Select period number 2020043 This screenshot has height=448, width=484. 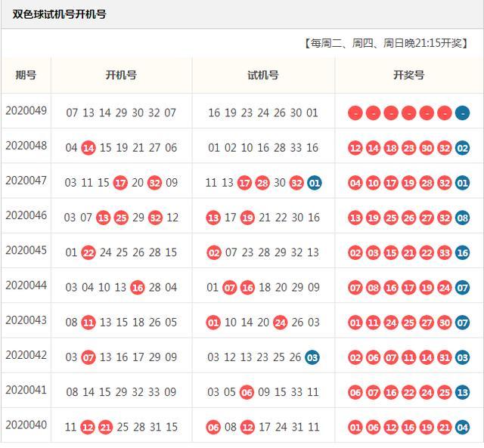pos(26,320)
